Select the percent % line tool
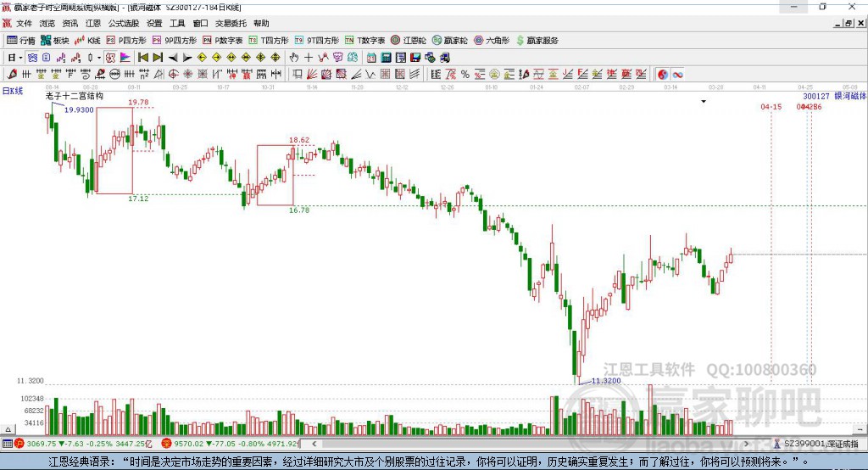This screenshot has width=868, height=470. [465, 75]
